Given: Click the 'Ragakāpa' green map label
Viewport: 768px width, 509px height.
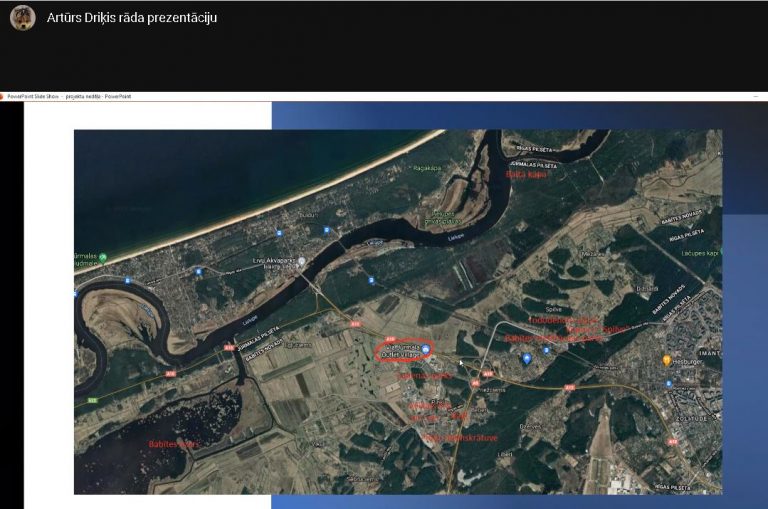Looking at the screenshot, I should pos(427,168).
